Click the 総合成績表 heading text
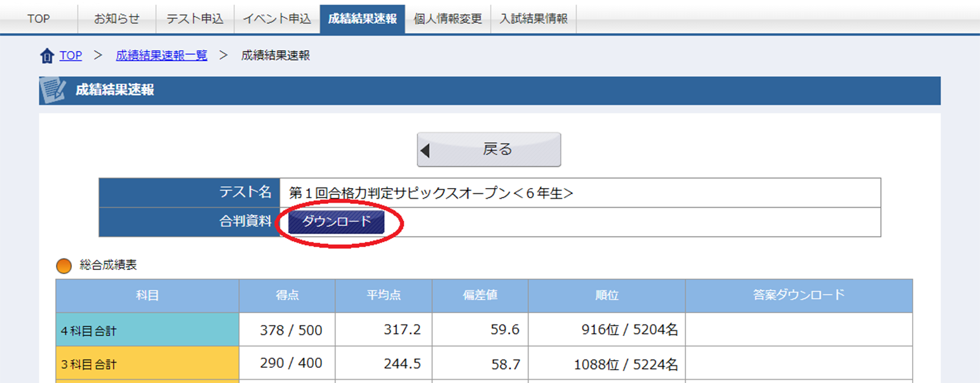The image size is (980, 383). [108, 265]
